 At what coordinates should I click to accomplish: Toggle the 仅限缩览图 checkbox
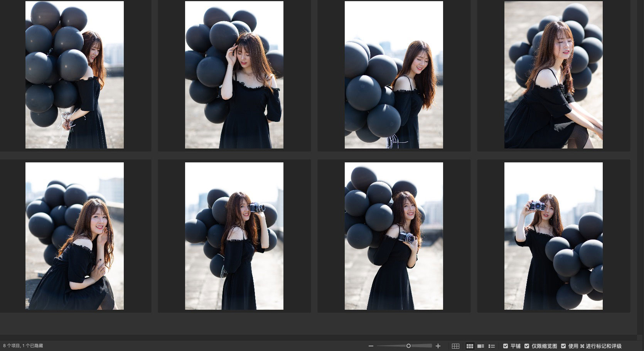click(x=527, y=346)
